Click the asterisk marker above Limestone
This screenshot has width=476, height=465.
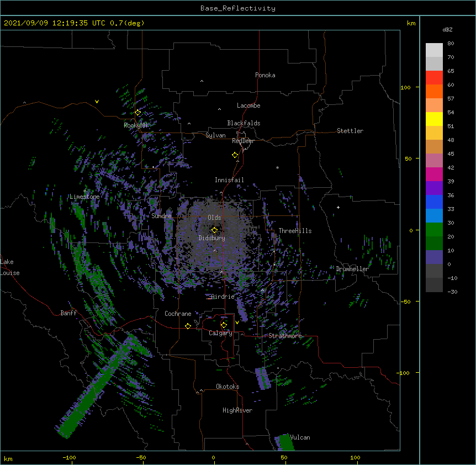click(84, 191)
